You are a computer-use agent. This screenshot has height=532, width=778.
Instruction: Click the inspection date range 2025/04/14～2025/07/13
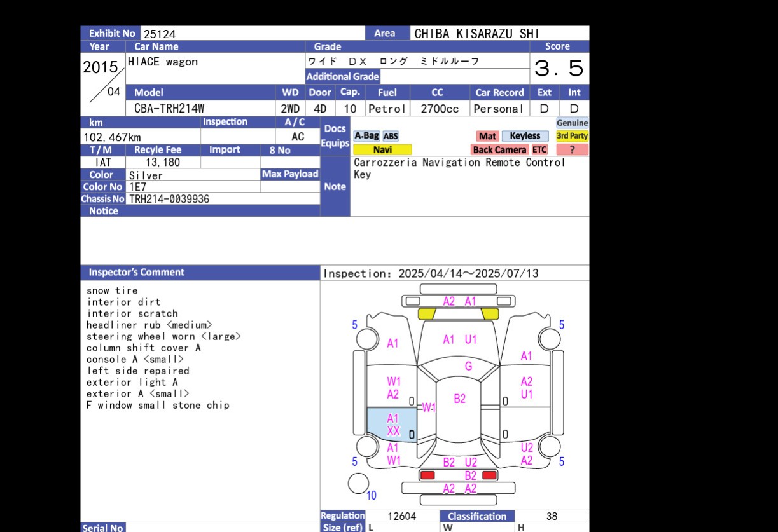tap(468, 273)
